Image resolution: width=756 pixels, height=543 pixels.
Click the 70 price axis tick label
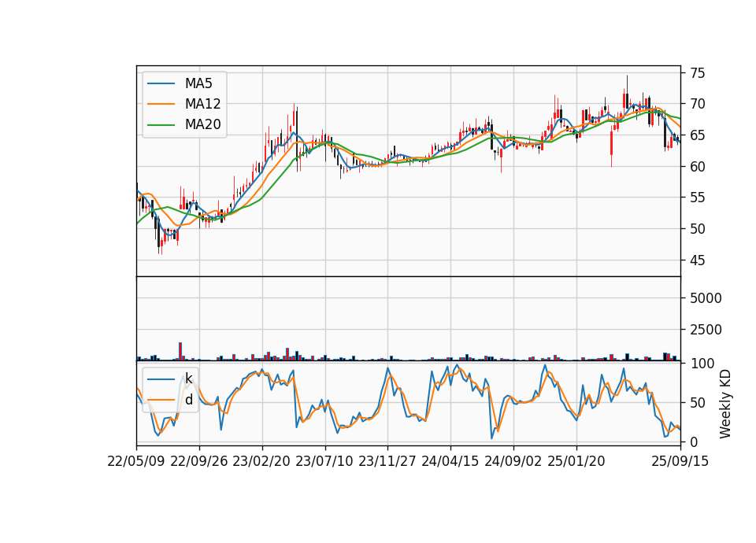[x=697, y=104]
